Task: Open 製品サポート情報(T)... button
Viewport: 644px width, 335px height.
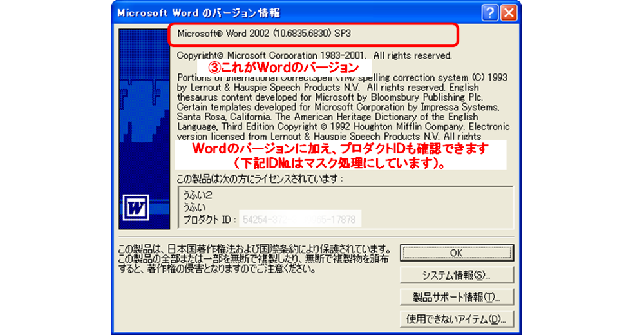Action: click(456, 297)
